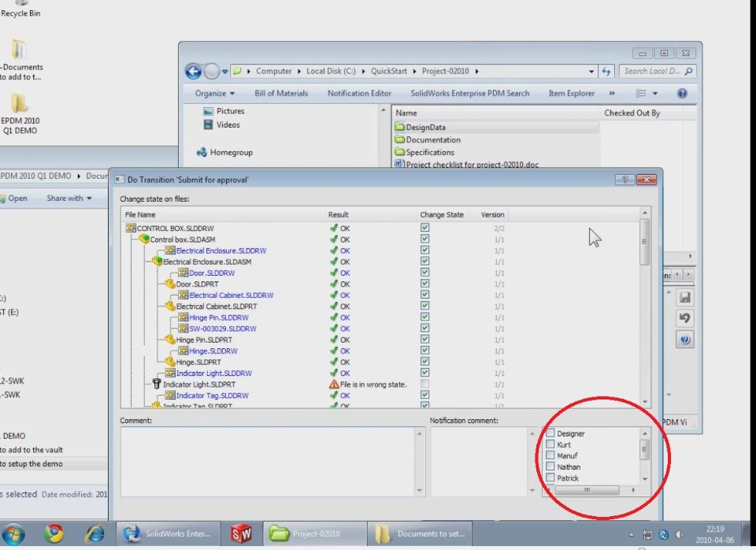Expand breadcrumb arrow after Computer
The width and height of the screenshot is (756, 550).
(299, 72)
